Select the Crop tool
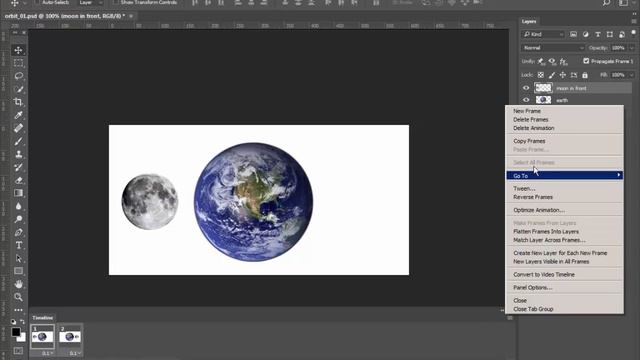Image resolution: width=640 pixels, height=360 pixels. [x=18, y=102]
